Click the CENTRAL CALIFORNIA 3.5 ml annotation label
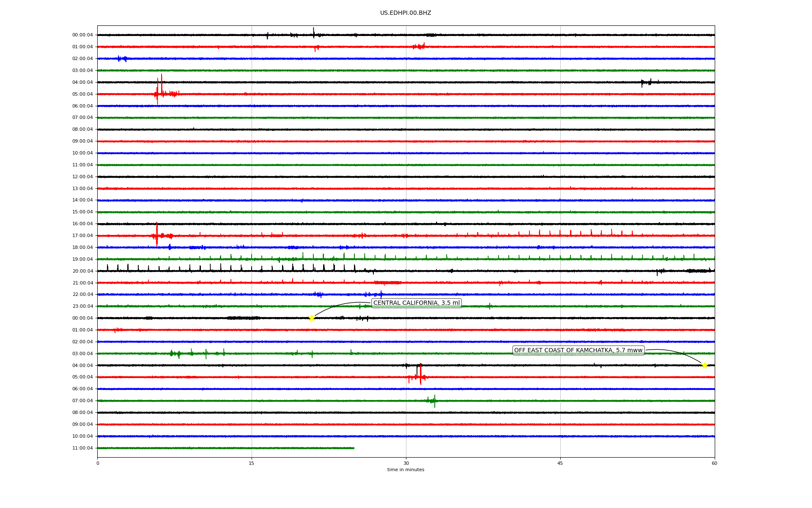The height and width of the screenshot is (508, 812). pyautogui.click(x=416, y=303)
